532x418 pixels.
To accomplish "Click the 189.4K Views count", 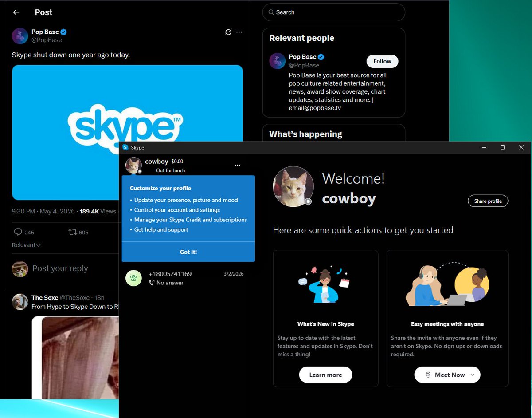I will [x=98, y=211].
